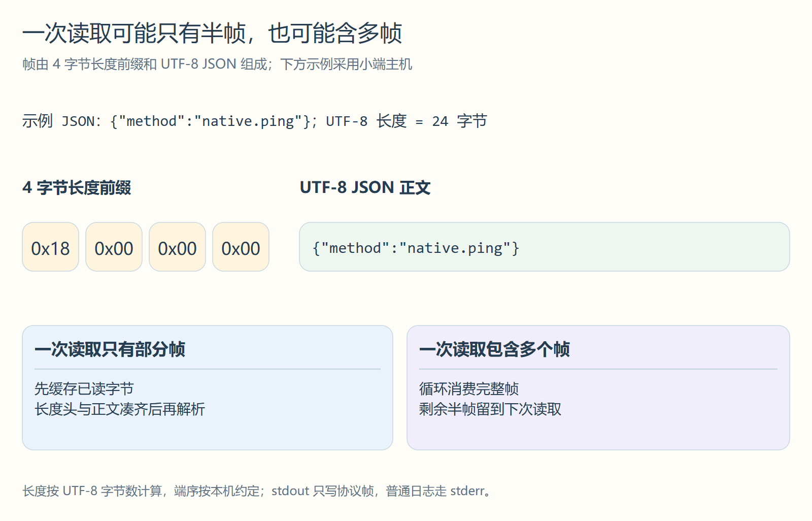Click the line 示例 JSON: {"method":"native.ping"}

(254, 121)
